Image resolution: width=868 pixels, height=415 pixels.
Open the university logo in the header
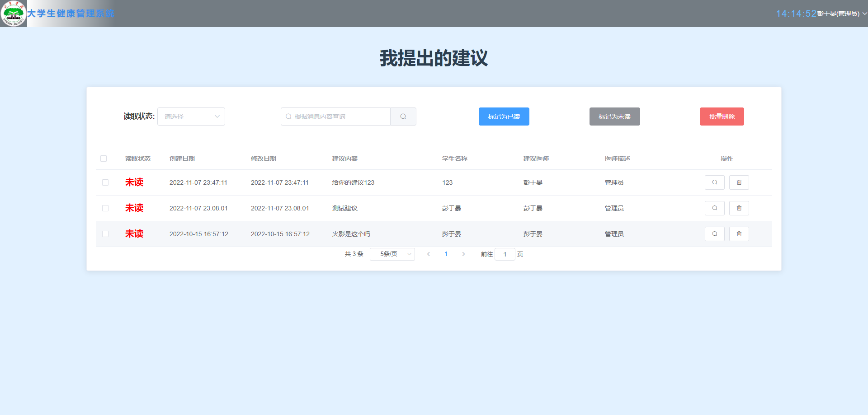click(13, 13)
